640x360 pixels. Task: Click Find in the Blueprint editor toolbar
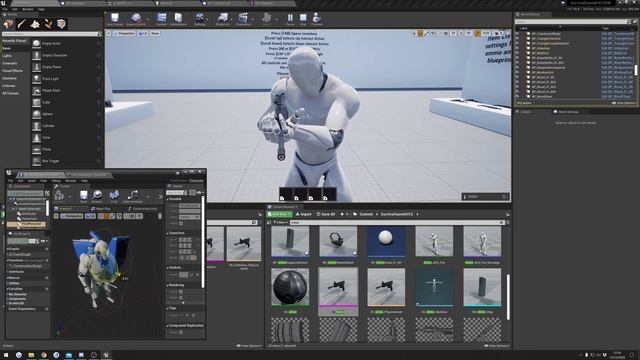pos(114,196)
